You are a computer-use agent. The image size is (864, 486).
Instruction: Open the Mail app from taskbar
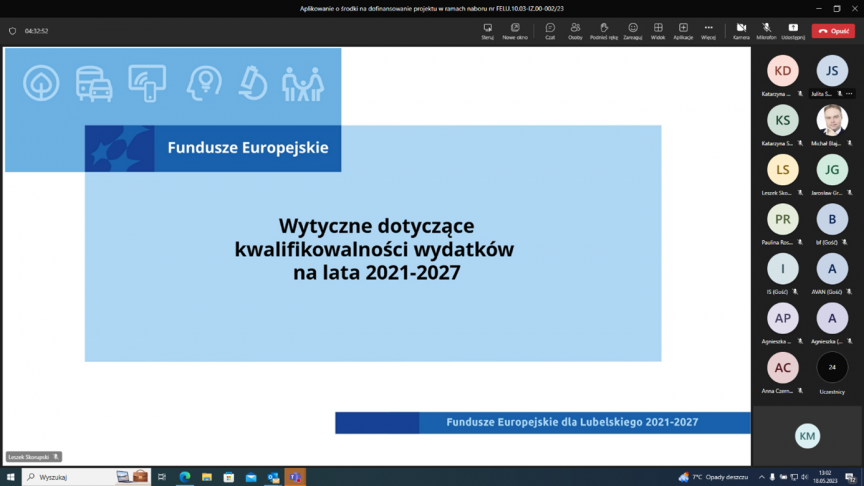(x=251, y=477)
